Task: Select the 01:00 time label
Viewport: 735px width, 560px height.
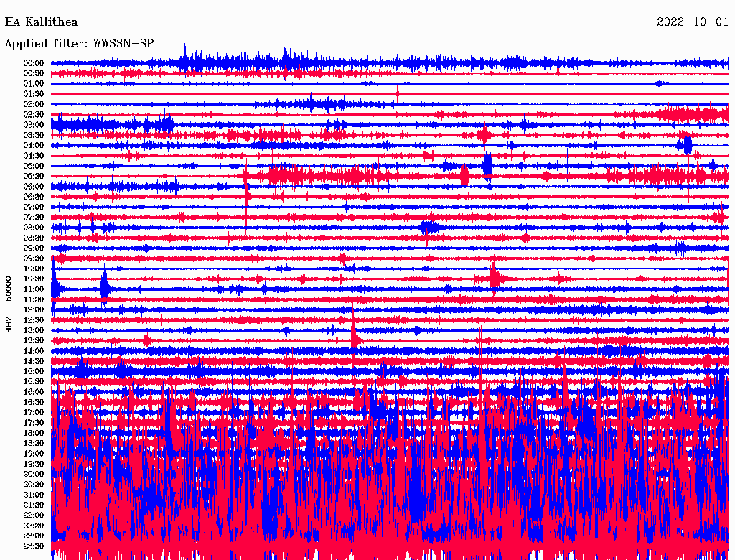Action: [x=34, y=84]
